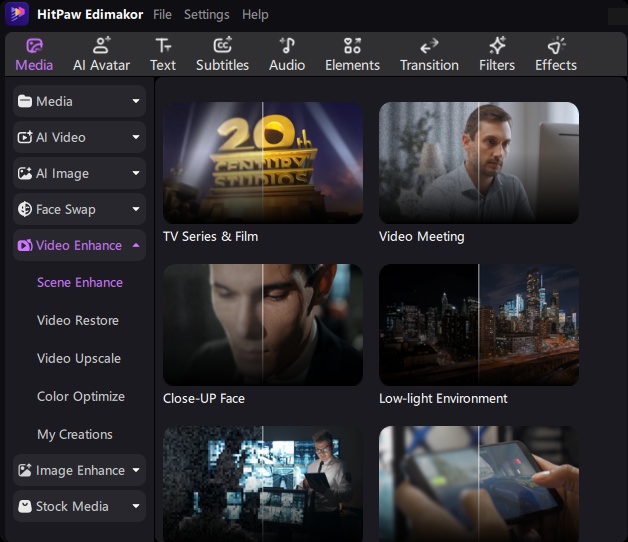The image size is (628, 542).
Task: Expand the Image Enhance section arrow
Action: [x=136, y=470]
